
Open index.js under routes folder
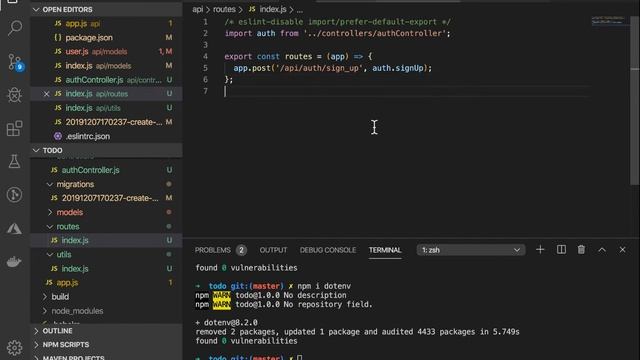coord(106,240)
